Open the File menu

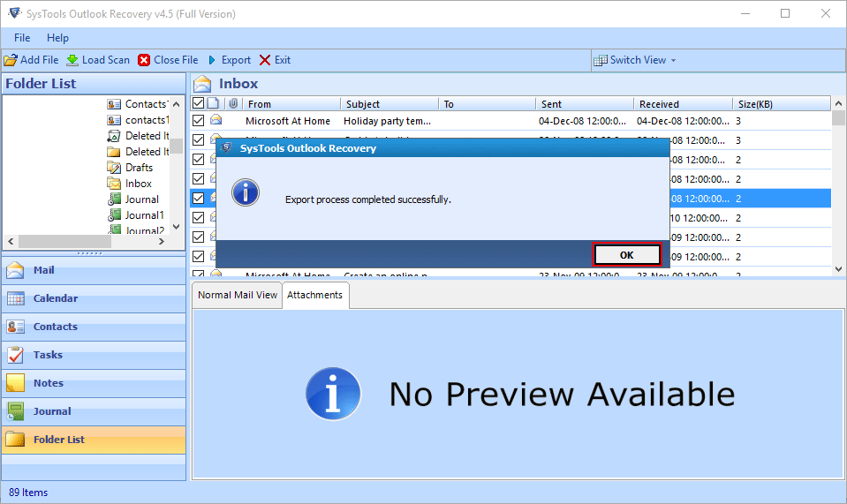(x=22, y=38)
